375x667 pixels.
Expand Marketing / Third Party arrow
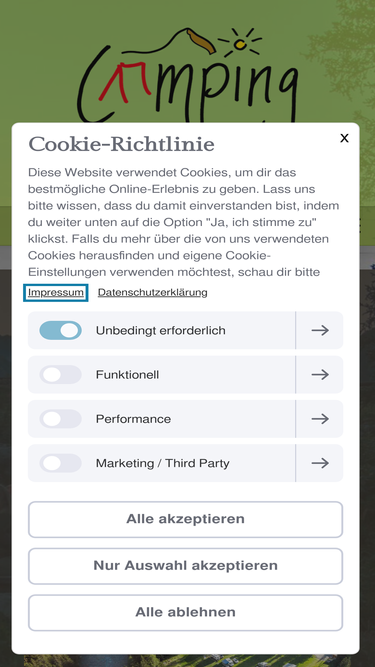pyautogui.click(x=320, y=463)
